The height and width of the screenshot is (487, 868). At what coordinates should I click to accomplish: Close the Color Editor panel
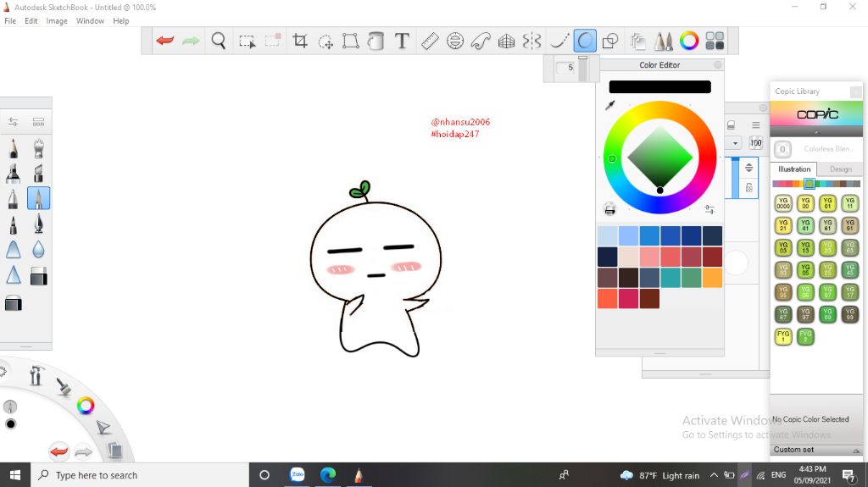tap(717, 64)
